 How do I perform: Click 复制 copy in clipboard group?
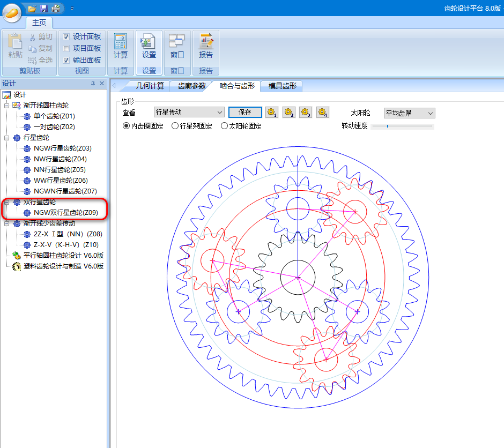click(41, 48)
